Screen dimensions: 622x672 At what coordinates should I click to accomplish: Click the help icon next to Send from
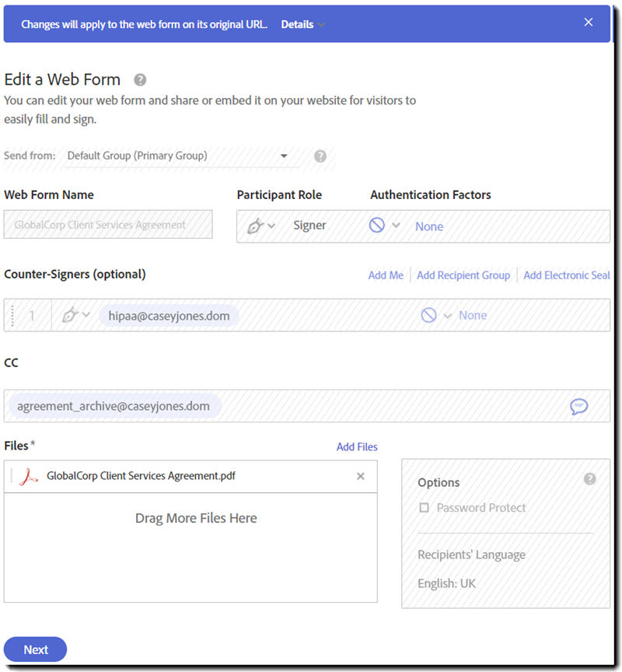[320, 156]
